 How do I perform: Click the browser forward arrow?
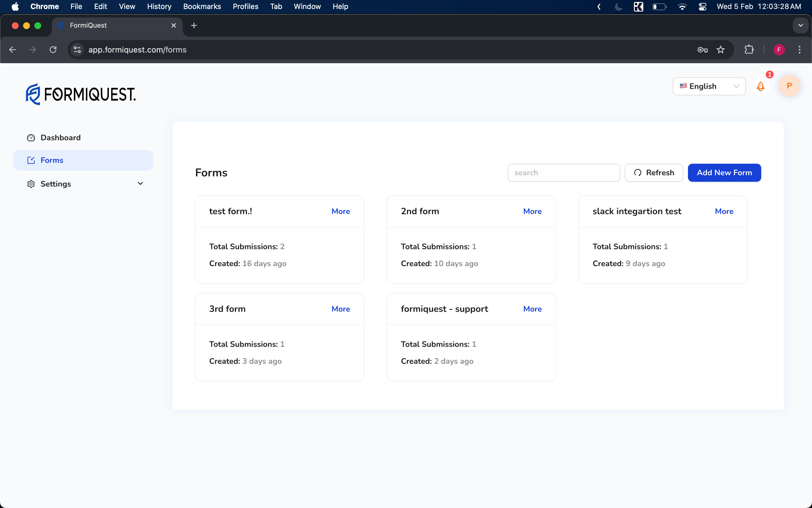[x=32, y=50]
